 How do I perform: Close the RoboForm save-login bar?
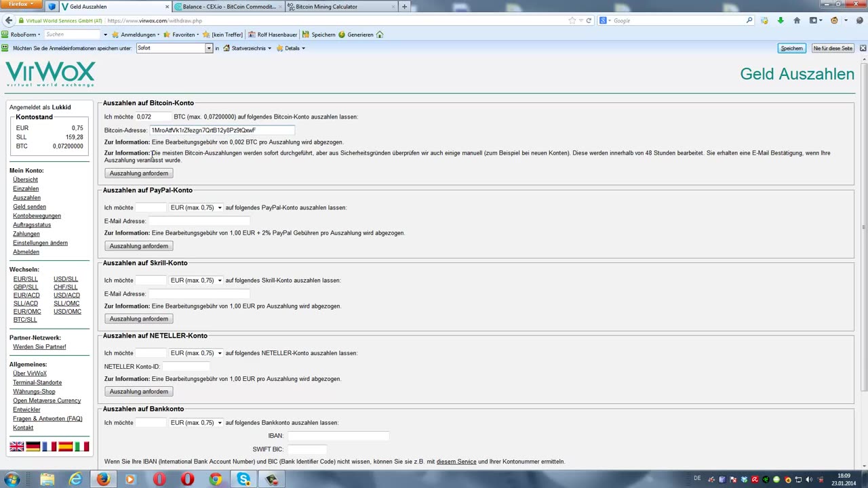click(863, 48)
